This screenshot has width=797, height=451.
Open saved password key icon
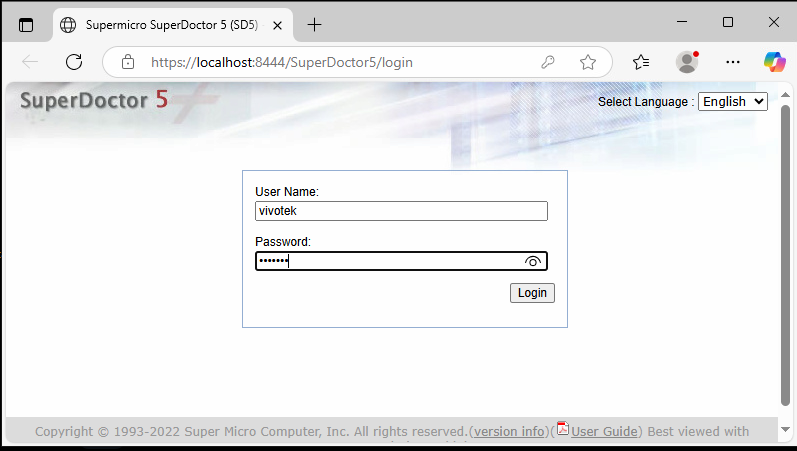(547, 62)
